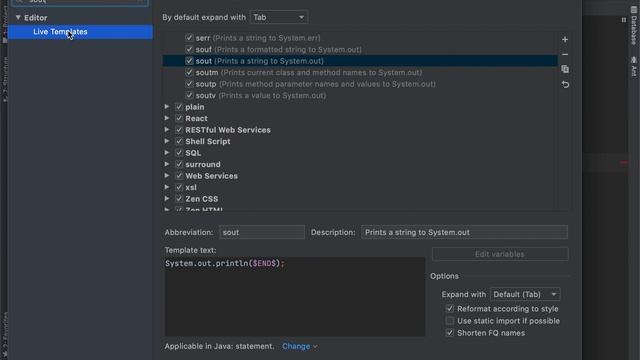This screenshot has width=640, height=360.
Task: Select the Editor settings category
Action: pyautogui.click(x=36, y=18)
